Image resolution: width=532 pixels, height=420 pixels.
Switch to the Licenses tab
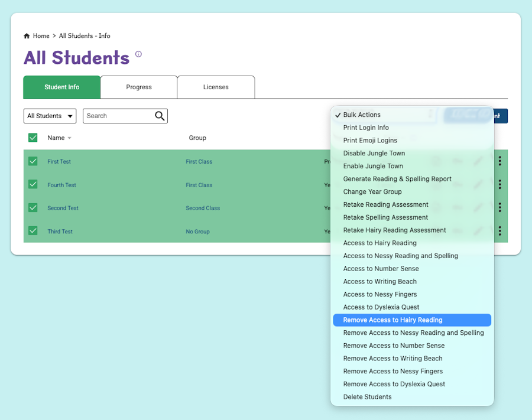[x=216, y=87]
